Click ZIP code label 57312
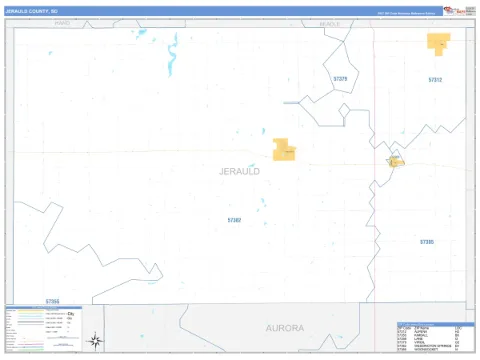Screen dimensions: 480x360 pos(435,80)
